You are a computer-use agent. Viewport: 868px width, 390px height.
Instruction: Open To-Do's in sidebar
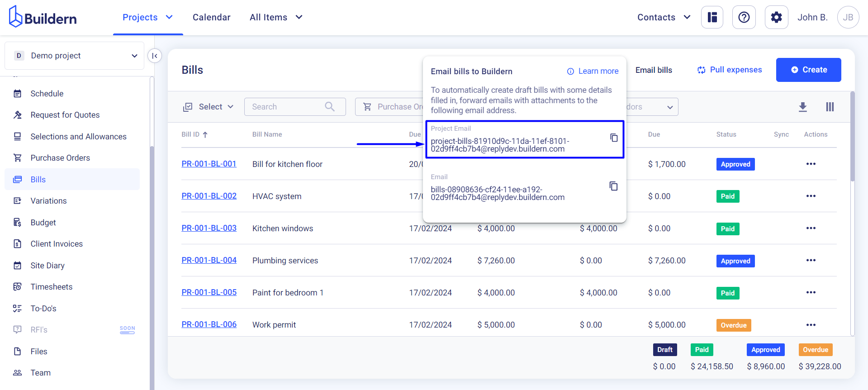click(x=43, y=309)
